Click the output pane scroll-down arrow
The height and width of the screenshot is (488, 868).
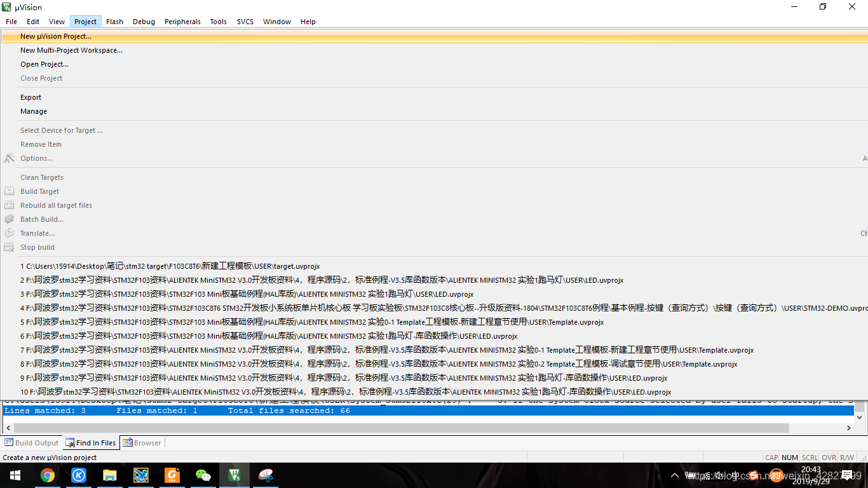coord(860,417)
